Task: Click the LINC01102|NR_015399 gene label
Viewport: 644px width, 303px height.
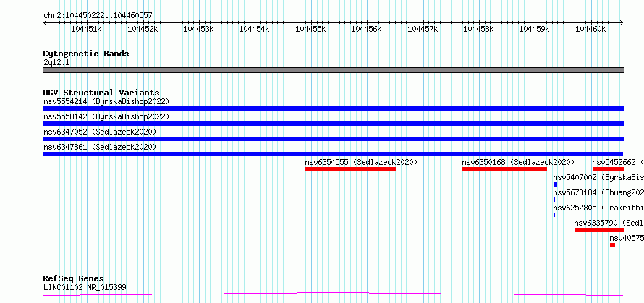Action: 85,287
